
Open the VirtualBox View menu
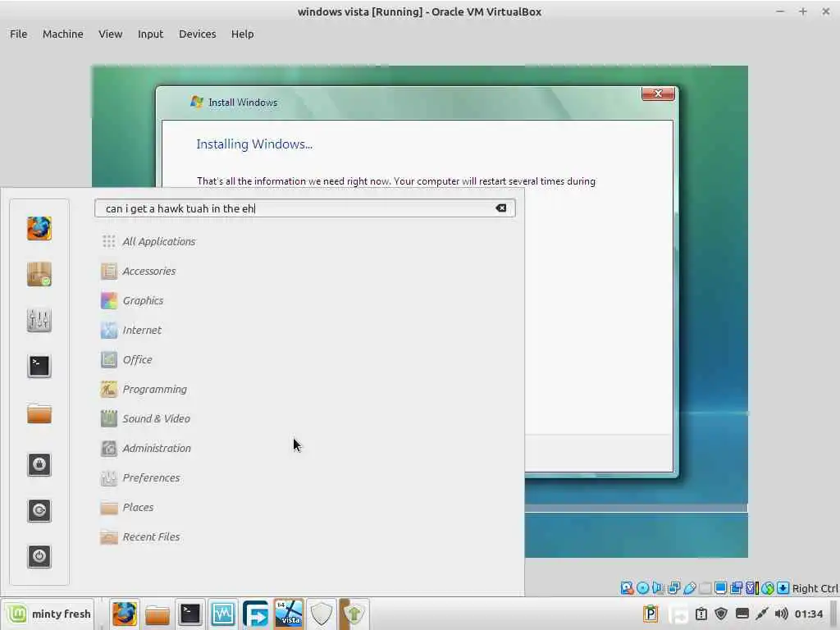(111, 34)
